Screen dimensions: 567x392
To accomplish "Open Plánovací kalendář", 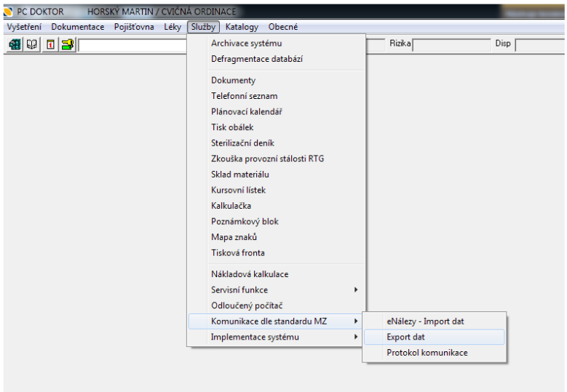I will tap(246, 111).
